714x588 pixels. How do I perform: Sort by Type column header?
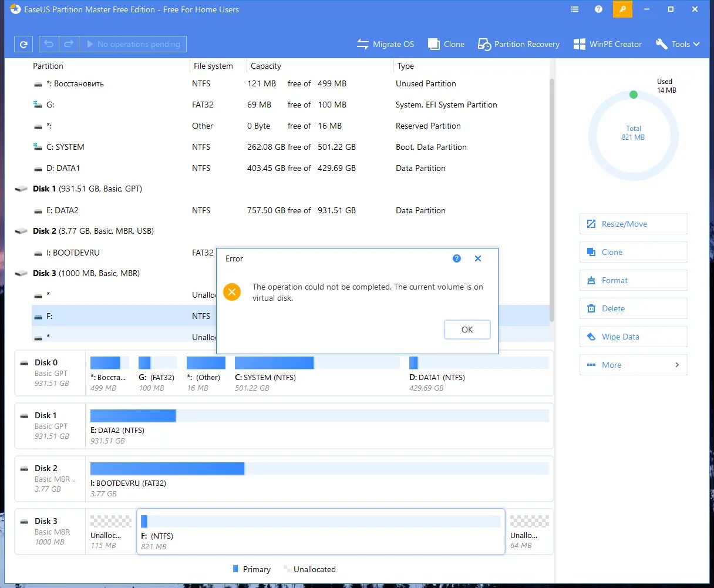(406, 66)
